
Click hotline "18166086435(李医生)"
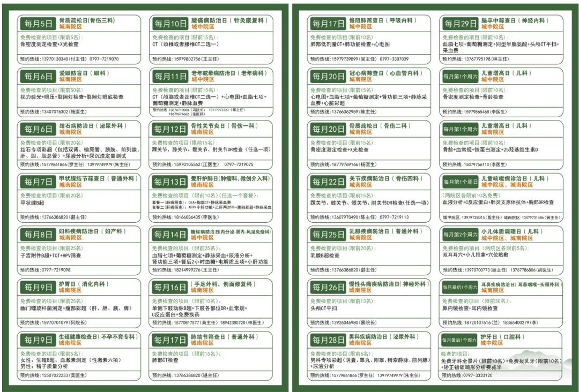[196, 217]
